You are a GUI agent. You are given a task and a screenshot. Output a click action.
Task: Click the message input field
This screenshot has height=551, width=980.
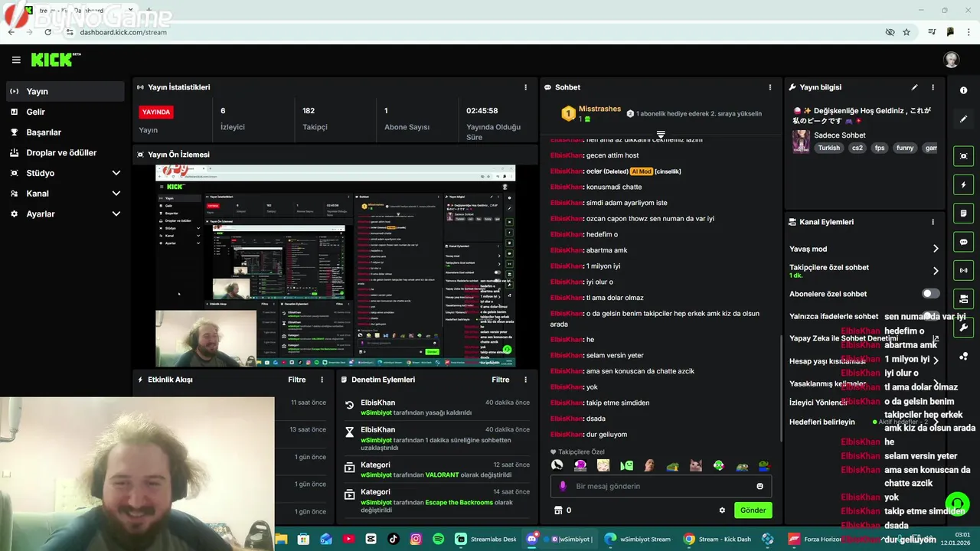(661, 486)
